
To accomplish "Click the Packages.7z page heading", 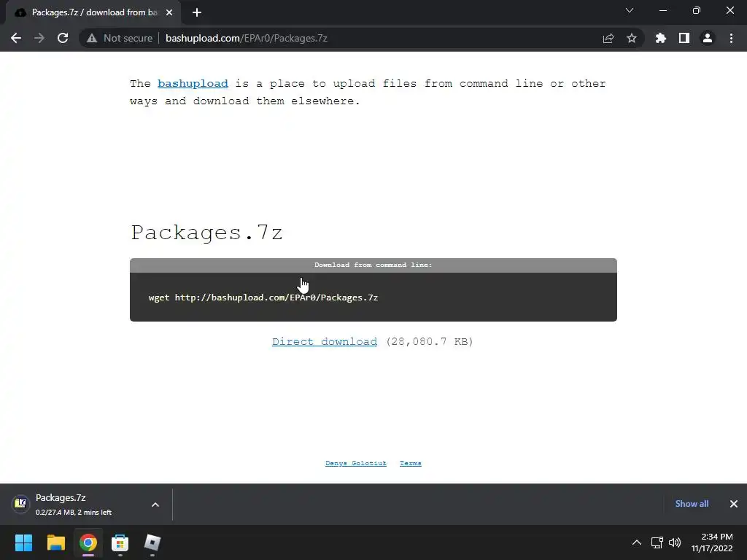I will [206, 233].
